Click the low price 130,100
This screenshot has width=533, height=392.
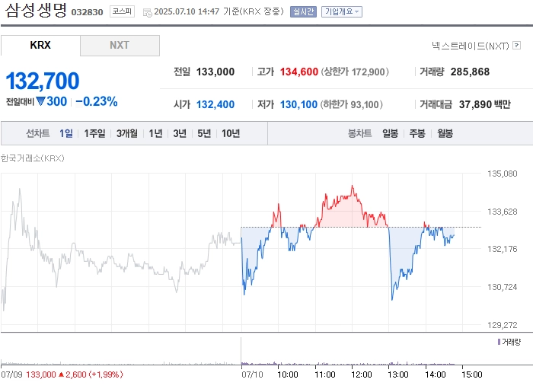[x=298, y=104]
